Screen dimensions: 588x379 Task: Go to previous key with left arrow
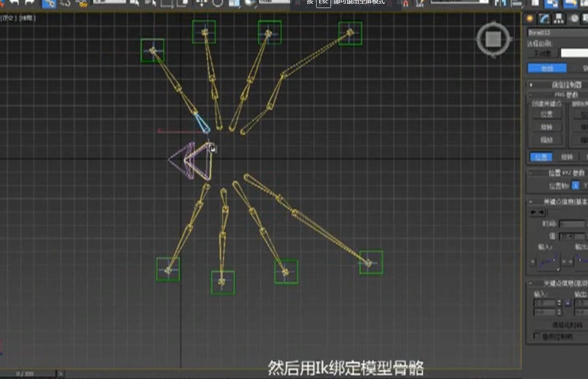[533, 213]
